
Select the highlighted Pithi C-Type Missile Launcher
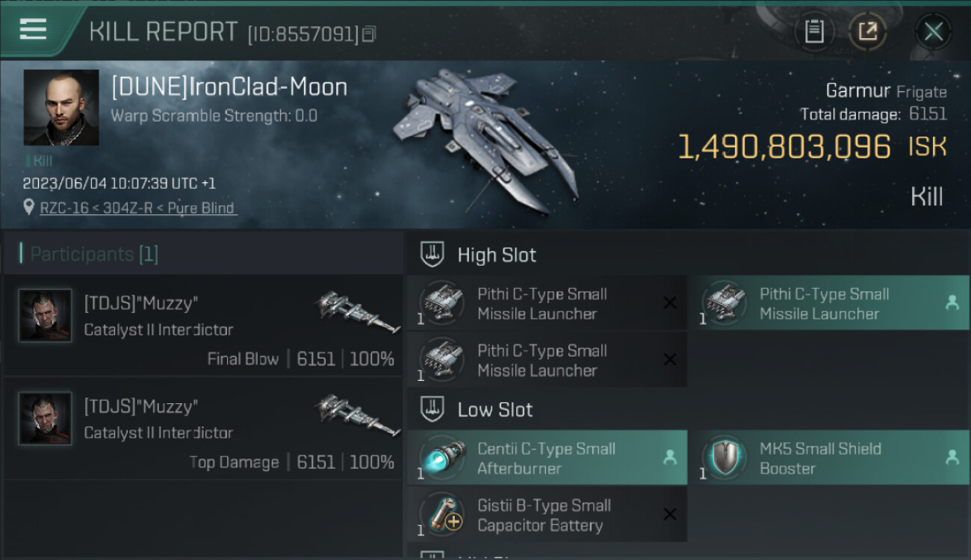[x=828, y=304]
